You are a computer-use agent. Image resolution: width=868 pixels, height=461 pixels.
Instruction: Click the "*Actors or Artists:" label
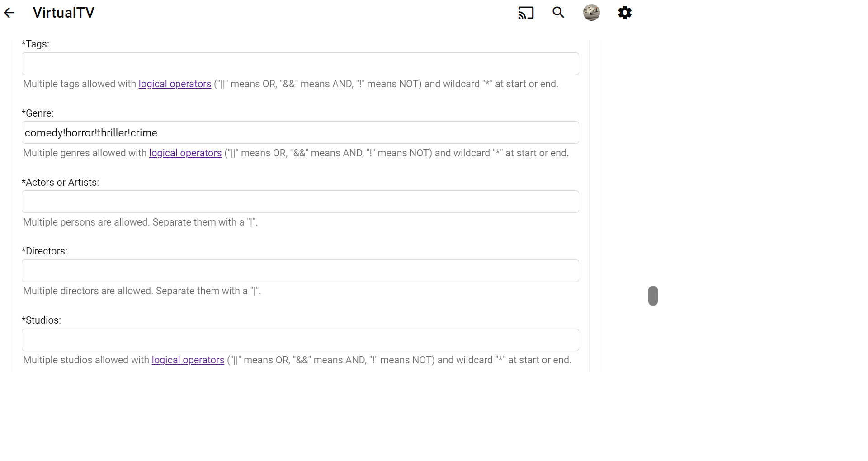coord(60,183)
